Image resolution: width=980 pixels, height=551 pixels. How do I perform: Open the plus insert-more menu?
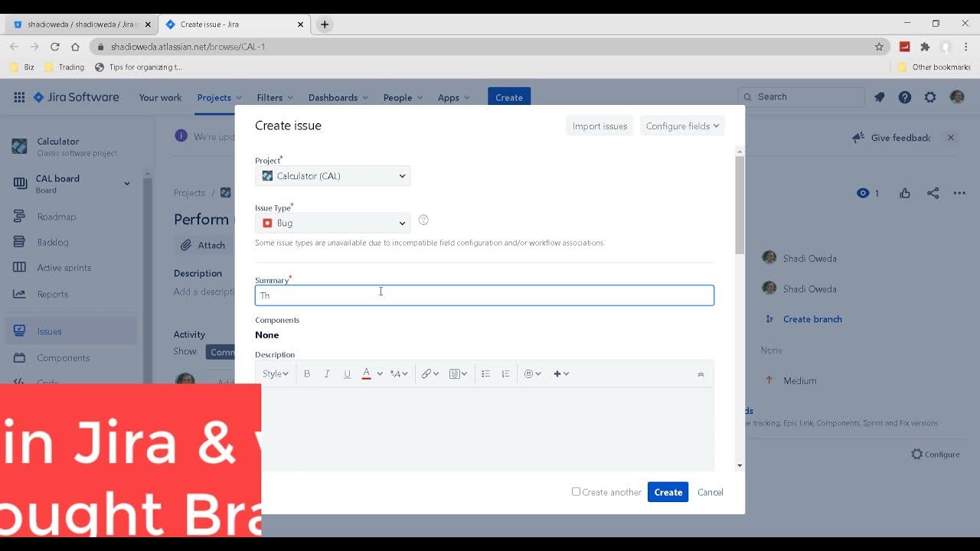pyautogui.click(x=561, y=373)
